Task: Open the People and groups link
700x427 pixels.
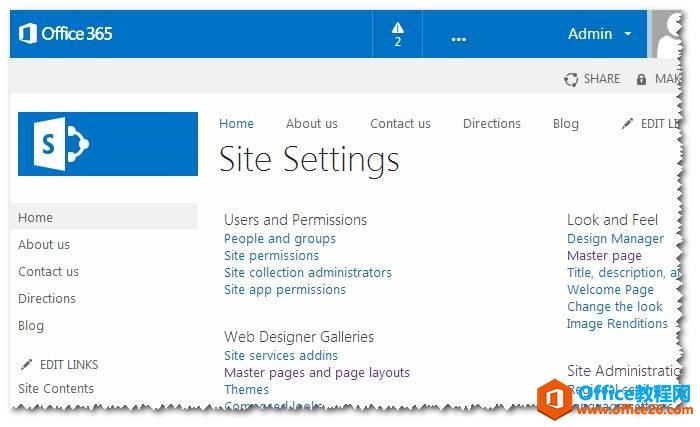Action: coord(280,239)
